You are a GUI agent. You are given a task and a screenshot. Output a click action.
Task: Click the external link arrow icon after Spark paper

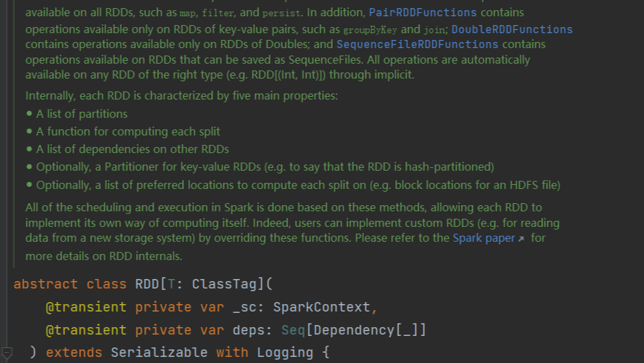point(522,239)
